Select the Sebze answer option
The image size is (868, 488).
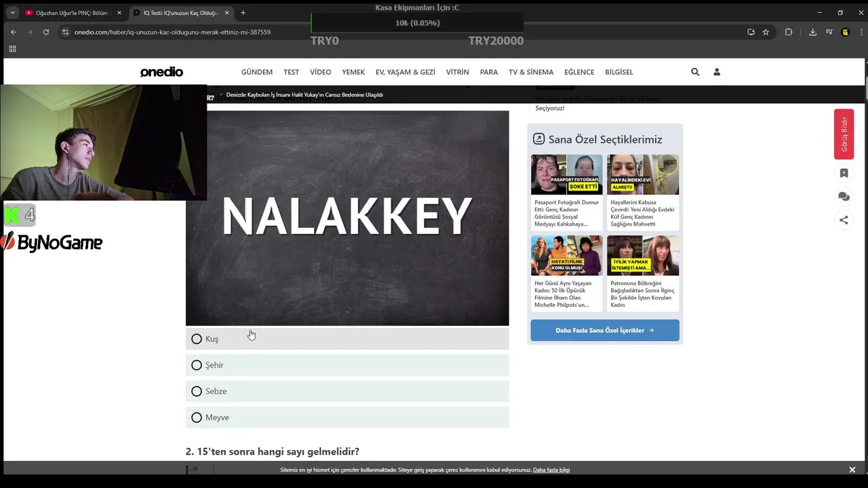tap(347, 391)
